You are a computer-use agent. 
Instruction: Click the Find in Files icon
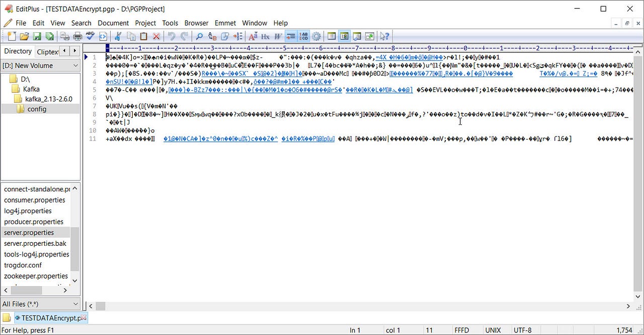225,36
